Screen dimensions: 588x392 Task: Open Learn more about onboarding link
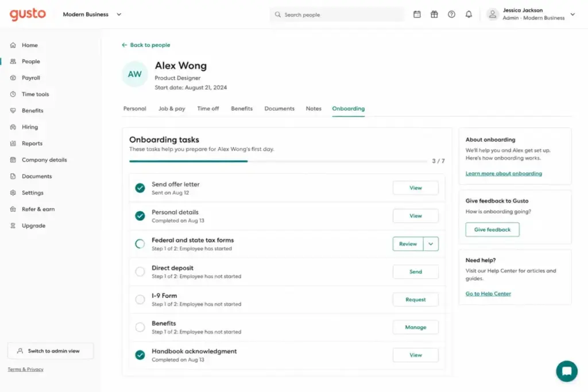[504, 173]
